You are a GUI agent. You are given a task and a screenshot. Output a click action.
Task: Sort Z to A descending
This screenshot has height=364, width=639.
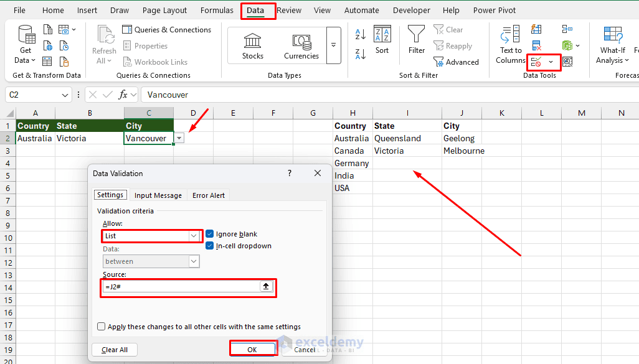pos(361,54)
